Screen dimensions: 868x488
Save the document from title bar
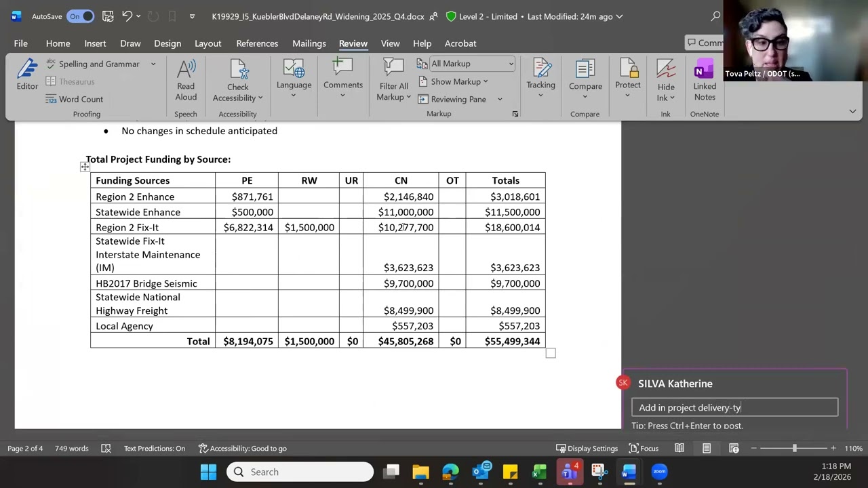tap(108, 16)
